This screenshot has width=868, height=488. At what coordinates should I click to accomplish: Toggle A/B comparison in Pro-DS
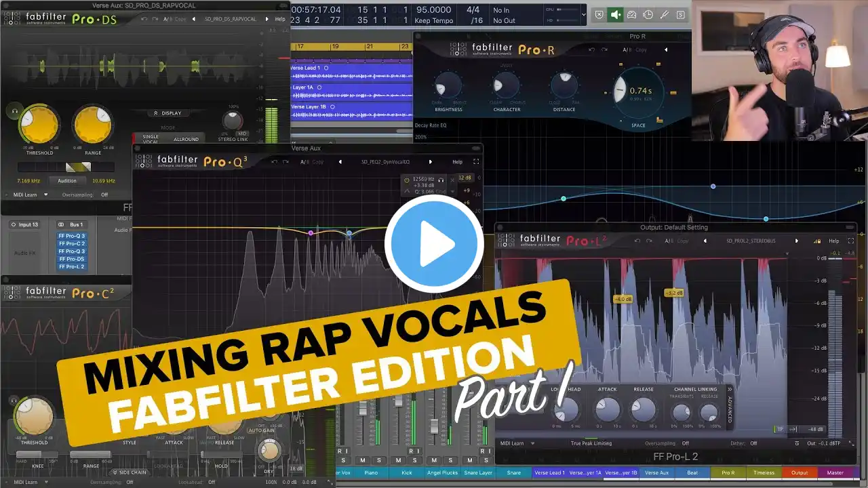166,19
